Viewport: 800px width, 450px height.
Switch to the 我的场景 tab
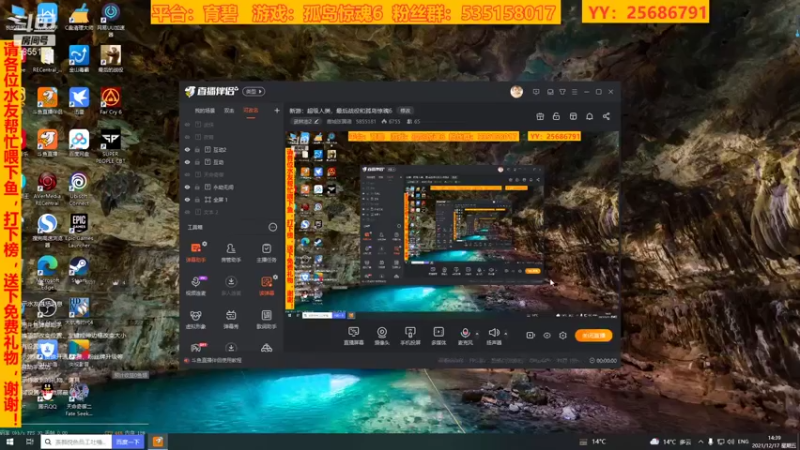point(205,110)
